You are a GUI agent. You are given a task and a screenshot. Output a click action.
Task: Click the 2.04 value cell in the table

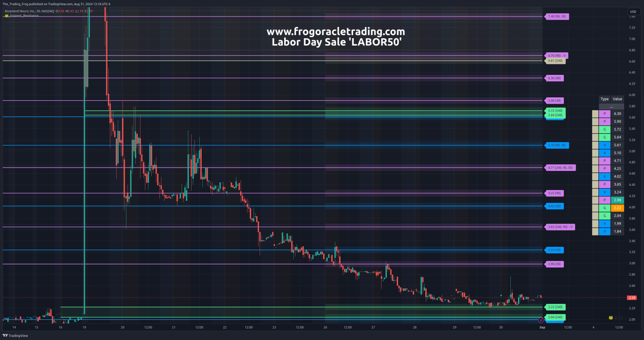[617, 216]
